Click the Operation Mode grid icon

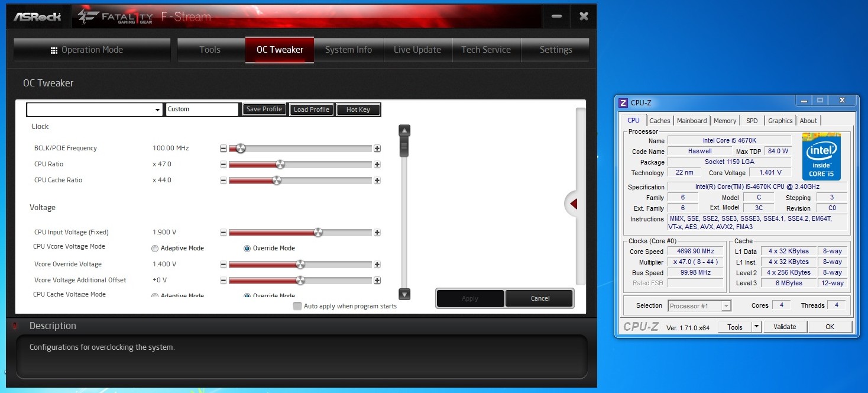point(54,50)
